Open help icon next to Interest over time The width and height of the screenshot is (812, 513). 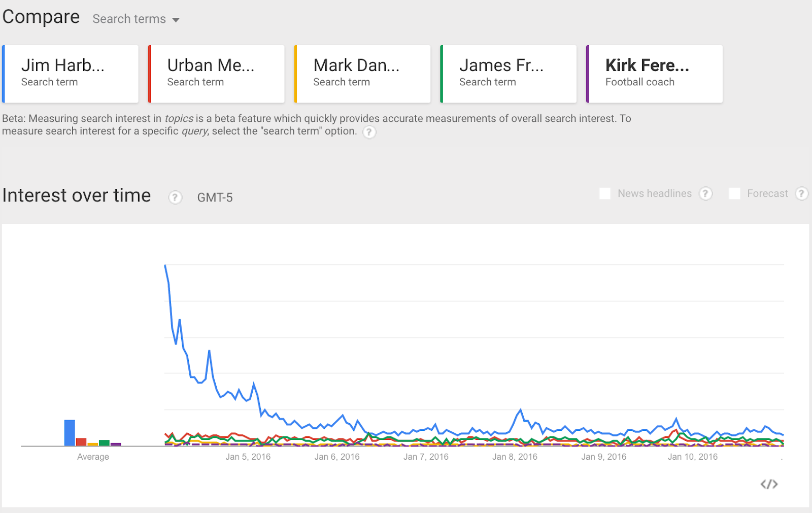175,197
